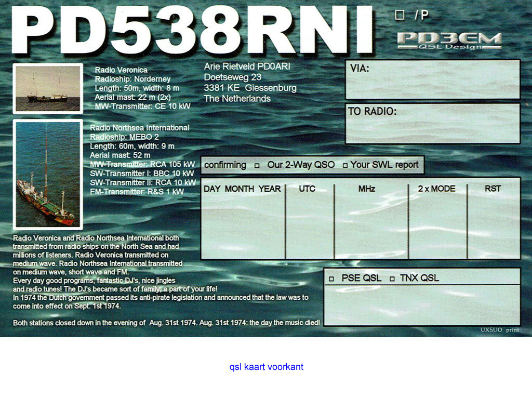Click the UX5UO print credit

(500, 330)
